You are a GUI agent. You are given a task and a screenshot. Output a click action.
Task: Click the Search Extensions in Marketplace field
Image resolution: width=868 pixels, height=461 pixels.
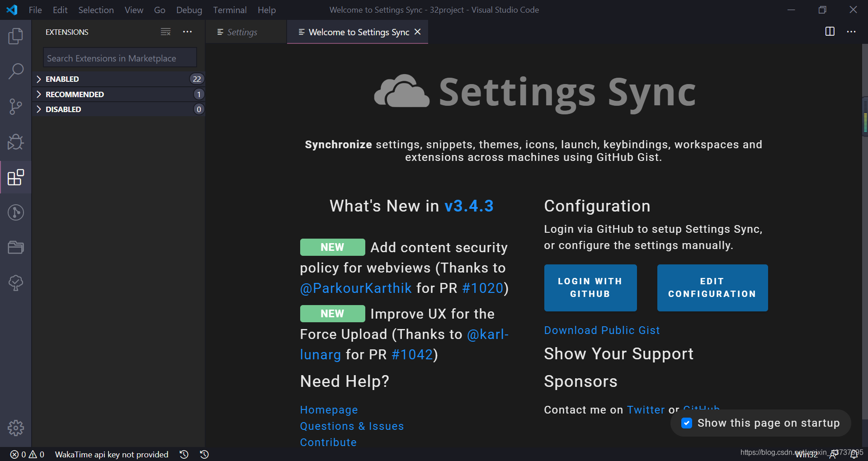[120, 58]
